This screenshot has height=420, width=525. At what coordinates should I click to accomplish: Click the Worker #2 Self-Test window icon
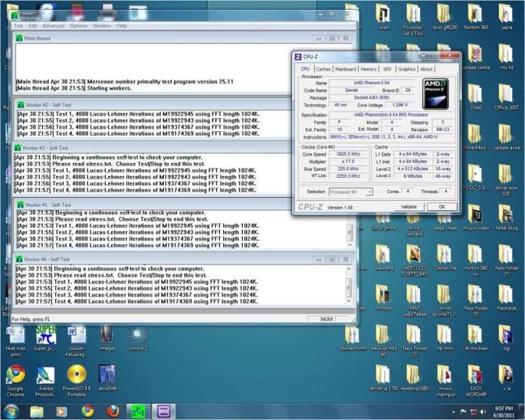click(21, 105)
